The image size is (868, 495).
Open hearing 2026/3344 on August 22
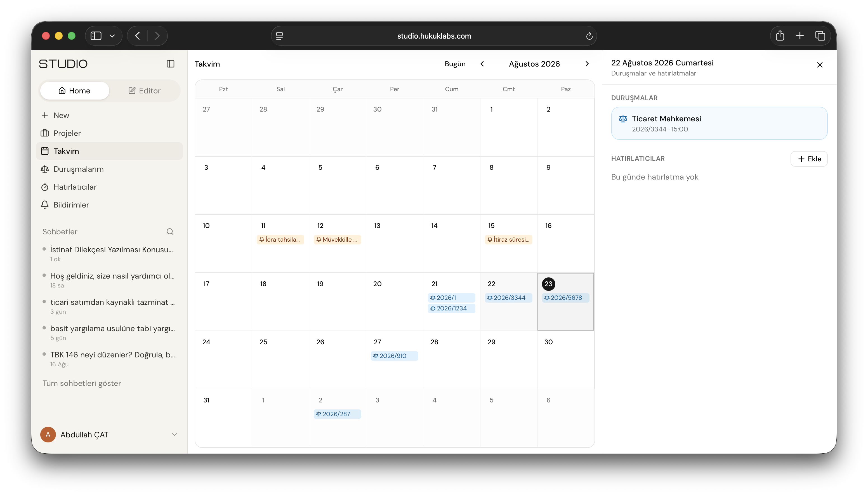point(508,298)
